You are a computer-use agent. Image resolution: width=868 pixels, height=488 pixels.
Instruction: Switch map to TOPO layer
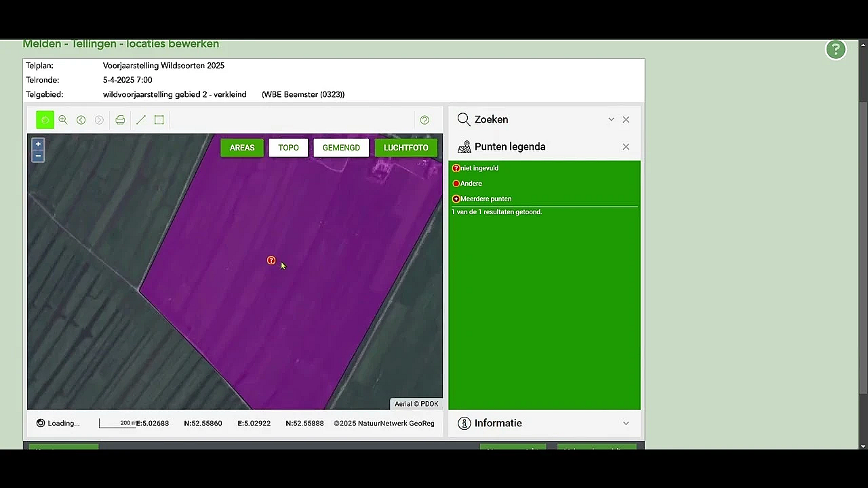point(288,148)
